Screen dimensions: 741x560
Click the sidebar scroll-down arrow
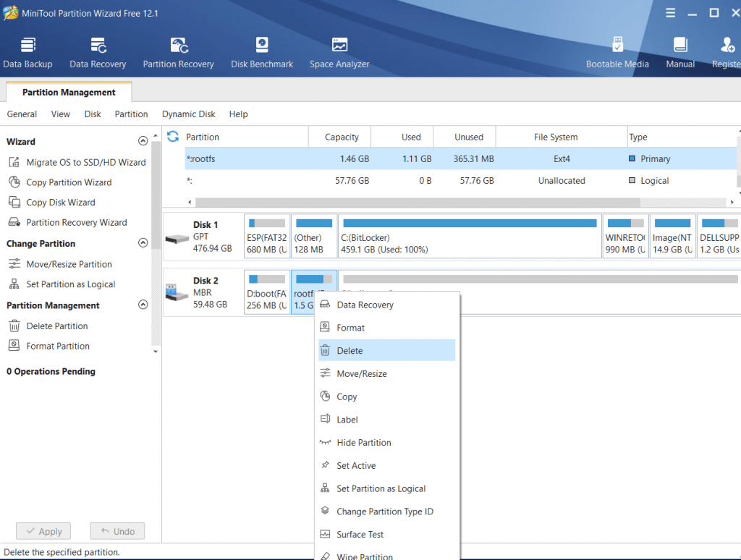point(156,351)
